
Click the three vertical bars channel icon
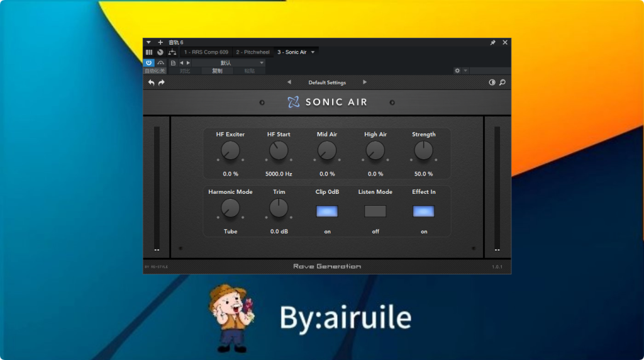[149, 52]
